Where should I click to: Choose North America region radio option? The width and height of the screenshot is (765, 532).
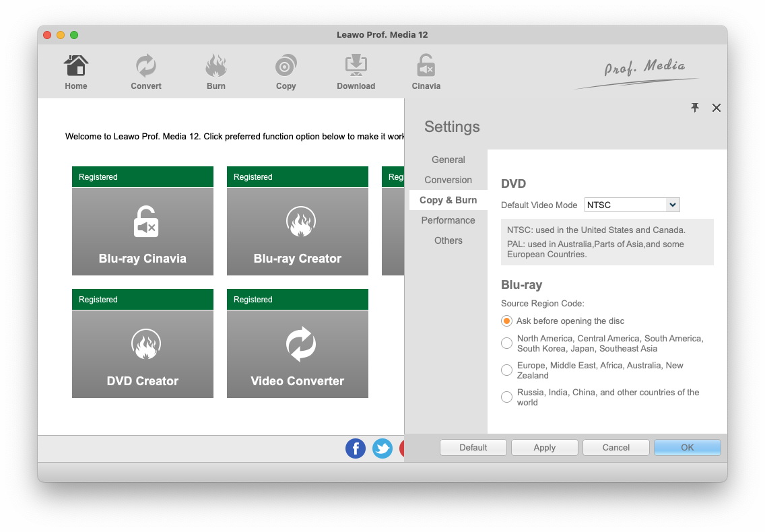507,343
